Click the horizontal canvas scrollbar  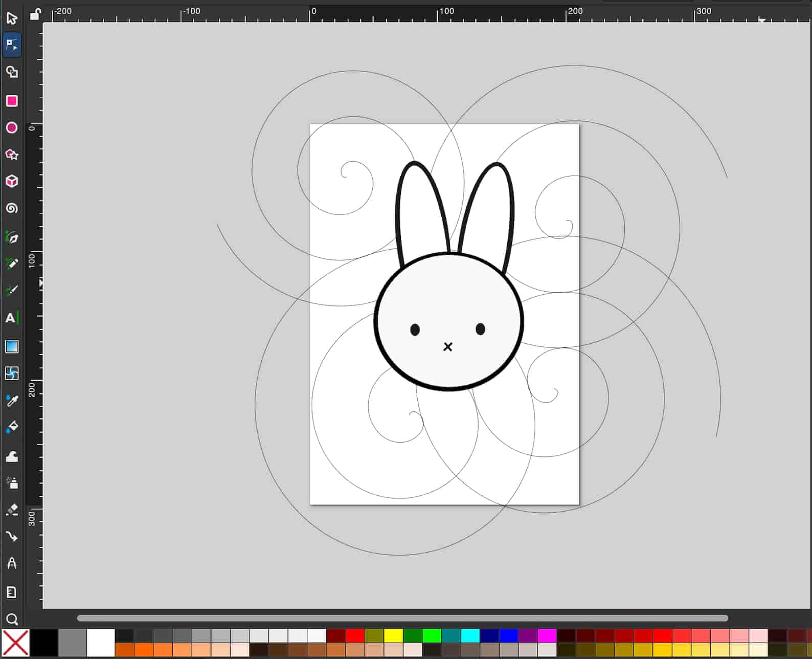pyautogui.click(x=402, y=618)
